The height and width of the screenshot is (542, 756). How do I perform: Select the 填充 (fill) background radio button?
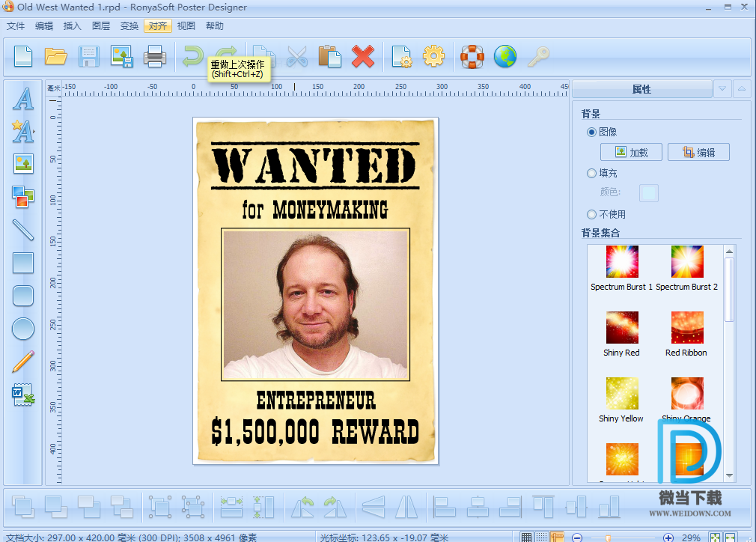pos(591,173)
